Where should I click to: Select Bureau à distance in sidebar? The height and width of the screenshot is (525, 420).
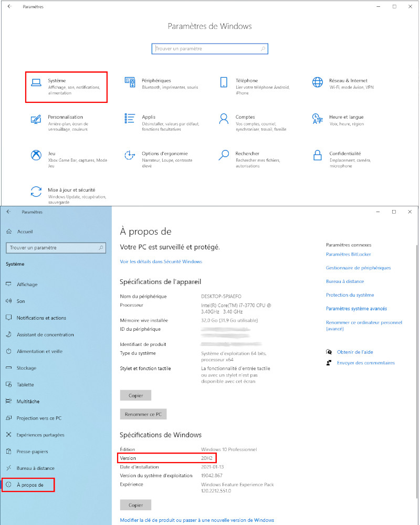(x=36, y=468)
